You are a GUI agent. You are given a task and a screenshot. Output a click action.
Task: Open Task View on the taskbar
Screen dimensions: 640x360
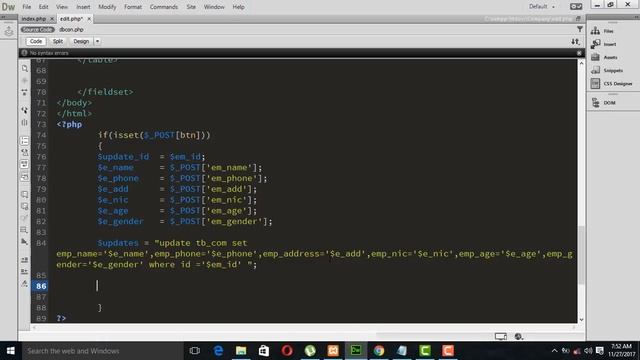point(195,351)
